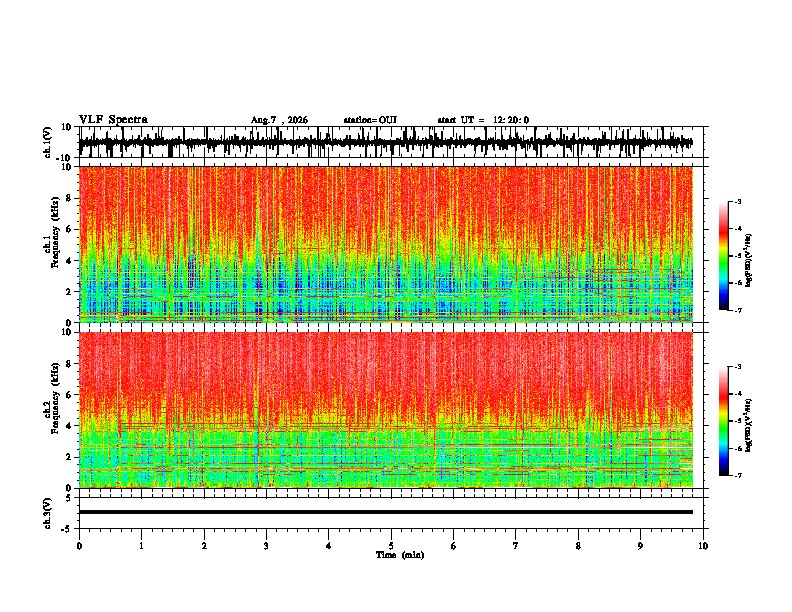Image resolution: width=792 pixels, height=612 pixels.
Task: Click the "-7" tick on ch.1 colorbar
Action: click(x=737, y=310)
